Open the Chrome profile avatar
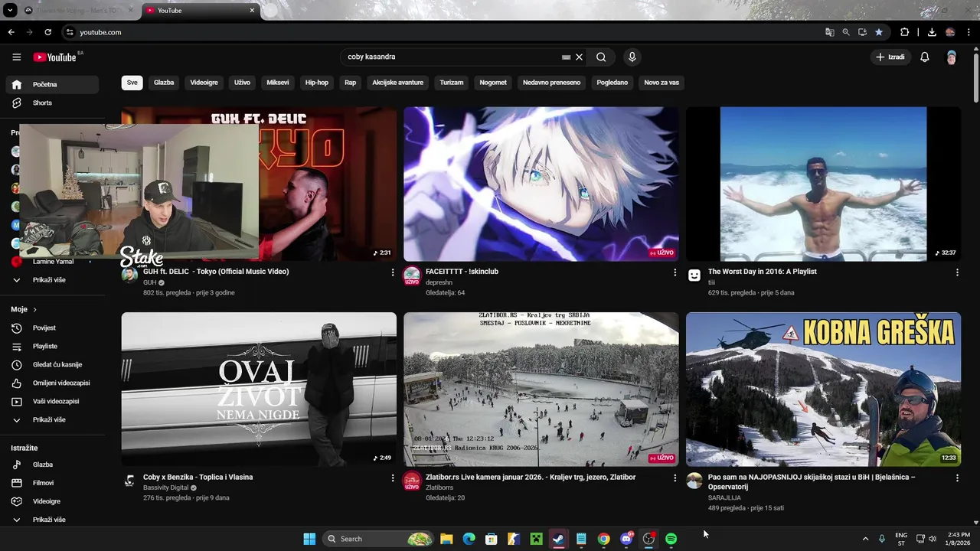Screen dimensions: 980x551 (x=950, y=32)
